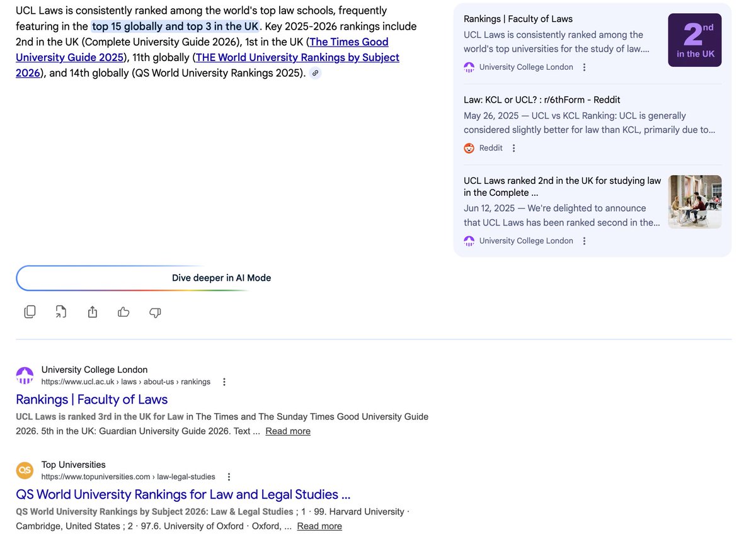Click University College London site name in result
Image resolution: width=756 pixels, height=544 pixels.
[94, 370]
